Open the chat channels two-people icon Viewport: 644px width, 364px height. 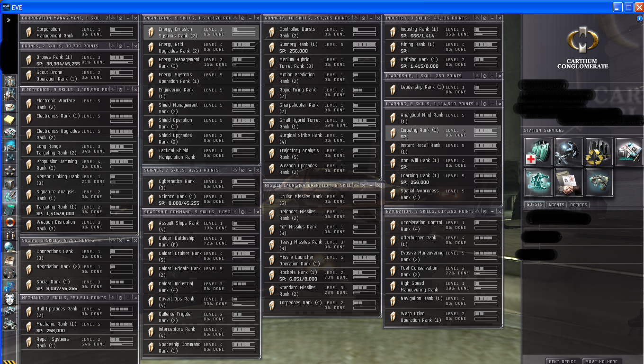[9, 235]
